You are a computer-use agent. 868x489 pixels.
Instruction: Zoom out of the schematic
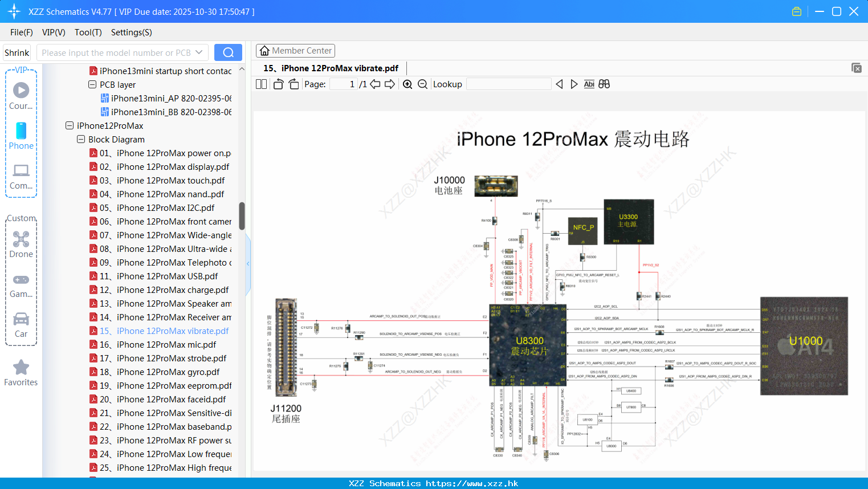coord(422,84)
